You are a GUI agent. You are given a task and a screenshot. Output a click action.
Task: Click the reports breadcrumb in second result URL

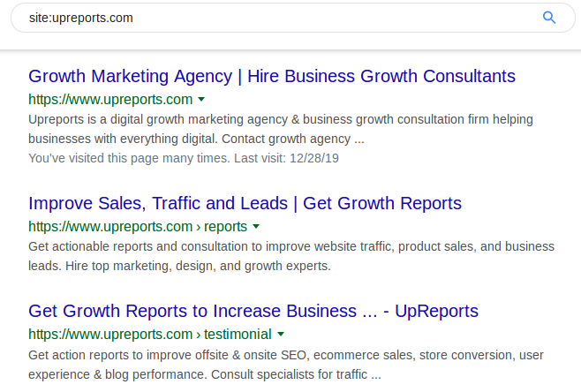point(225,226)
